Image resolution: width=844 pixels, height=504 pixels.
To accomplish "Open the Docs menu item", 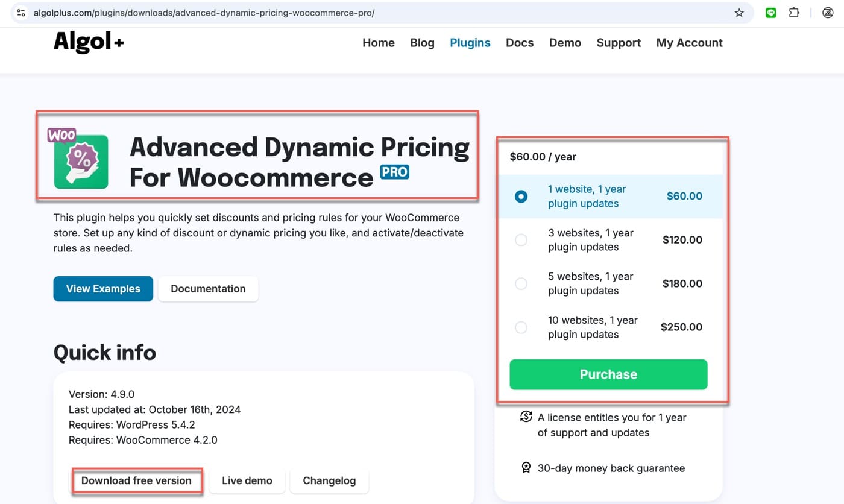I will [x=520, y=43].
